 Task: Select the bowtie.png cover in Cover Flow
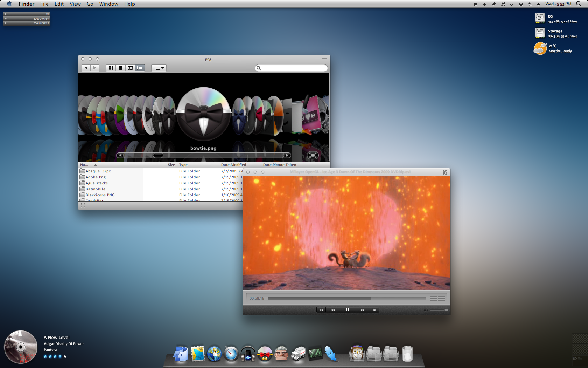203,114
